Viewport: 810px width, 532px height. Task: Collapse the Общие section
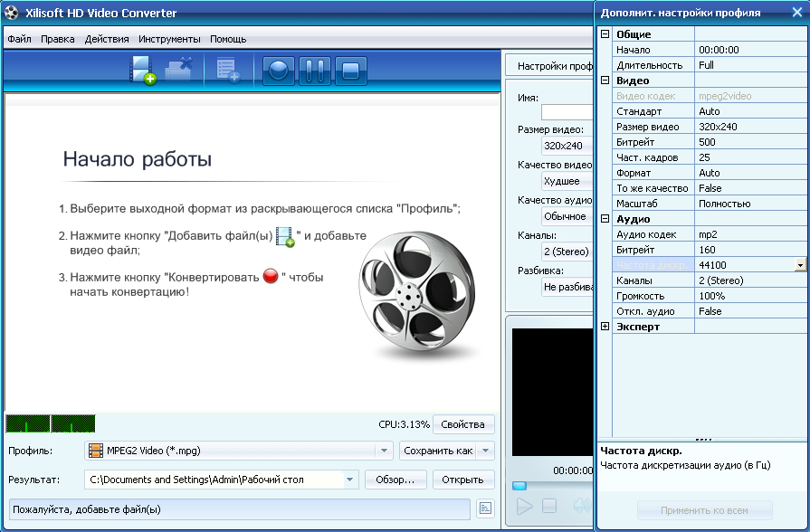click(605, 34)
